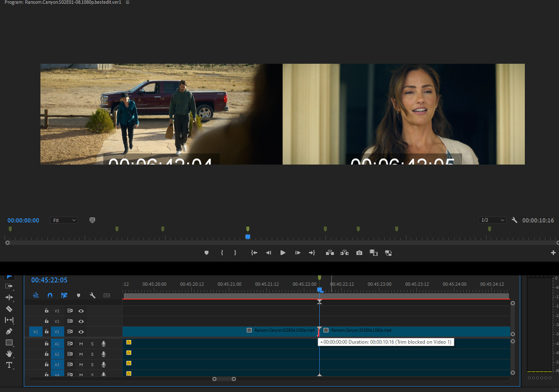Enable voice-over record on track A3
Viewport: 559px width, 392px height.
tap(103, 365)
